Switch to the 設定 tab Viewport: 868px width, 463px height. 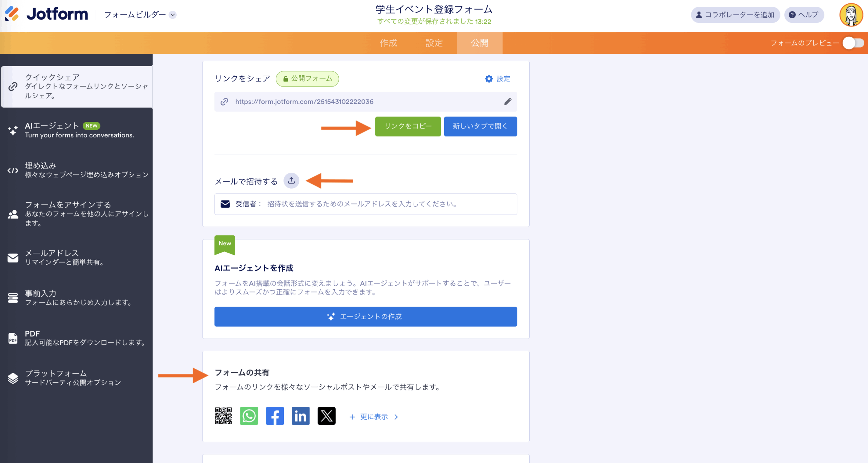coord(434,43)
